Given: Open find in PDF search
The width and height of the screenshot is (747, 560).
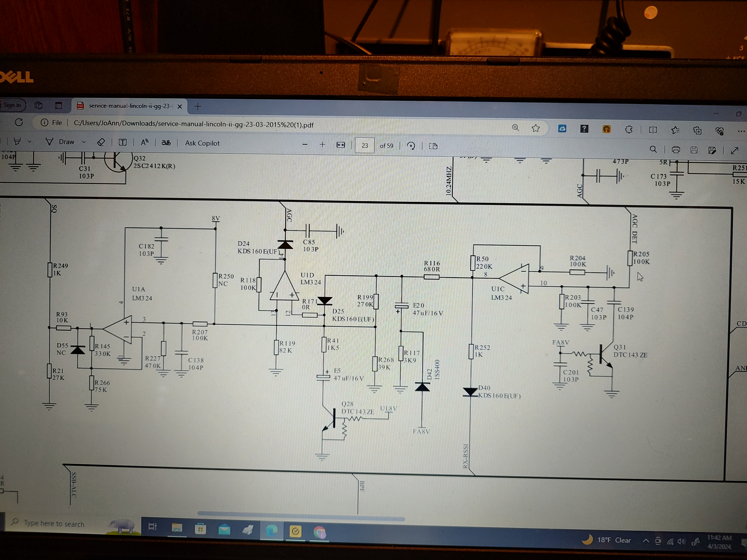Looking at the screenshot, I should point(653,149).
